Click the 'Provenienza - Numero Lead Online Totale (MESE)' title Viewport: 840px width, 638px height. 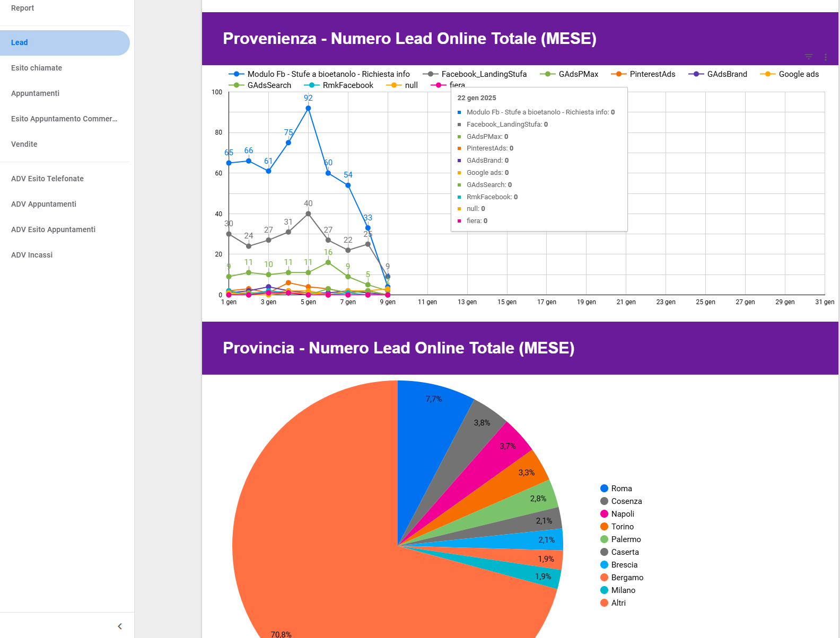410,39
